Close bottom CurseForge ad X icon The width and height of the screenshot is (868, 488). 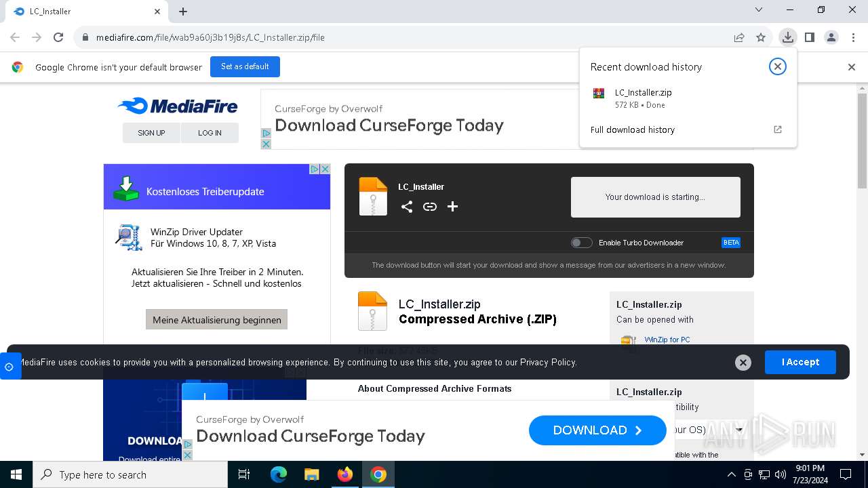coord(188,455)
